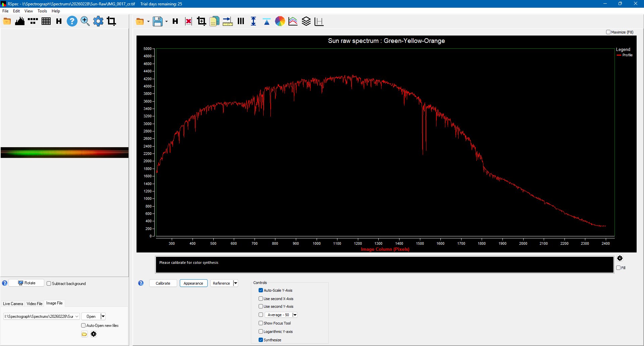Click the three vertical bars icon
Screen dimensions: 644x346
point(241,22)
